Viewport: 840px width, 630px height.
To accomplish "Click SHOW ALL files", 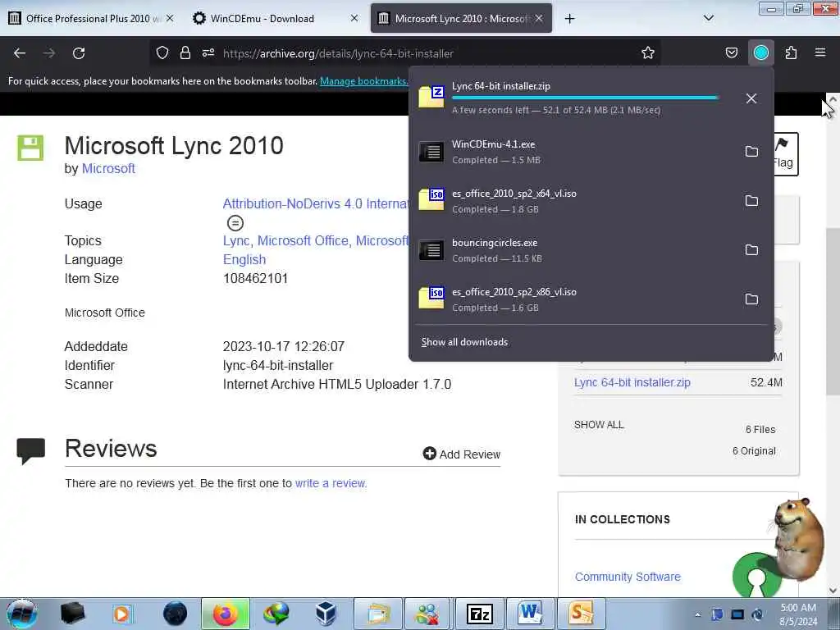I will (x=599, y=425).
